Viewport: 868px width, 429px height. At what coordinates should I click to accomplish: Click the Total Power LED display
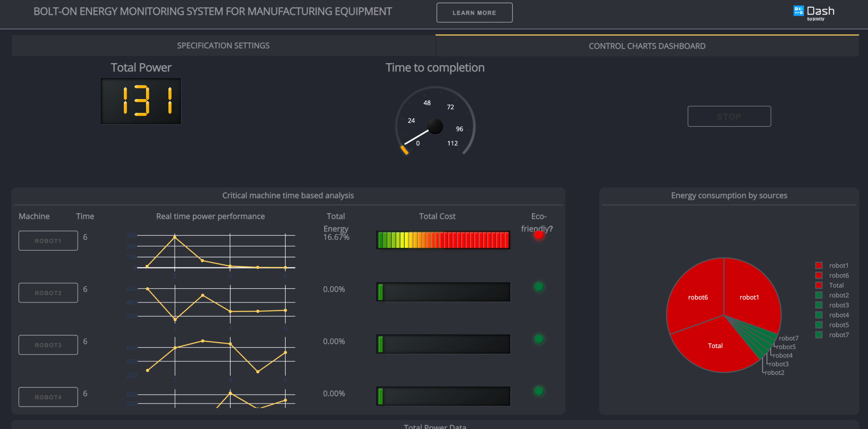coord(141,101)
